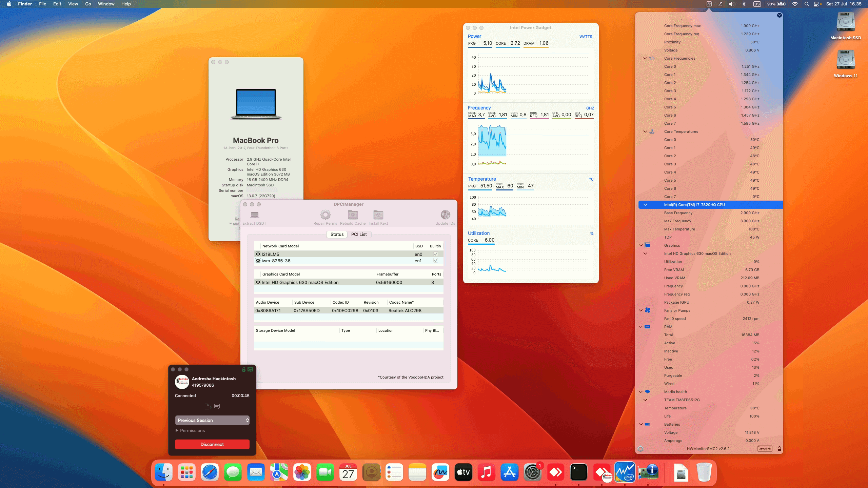This screenshot has height=488, width=868.
Task: Click the green encryption lock icon
Action: [243, 370]
